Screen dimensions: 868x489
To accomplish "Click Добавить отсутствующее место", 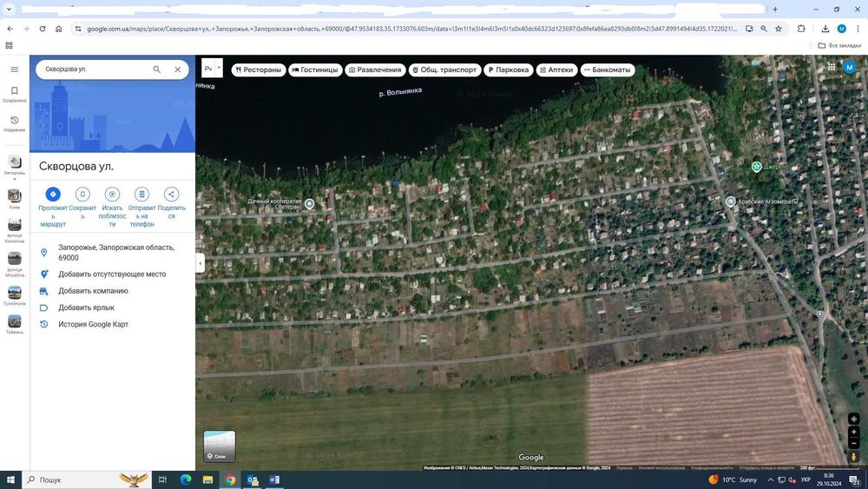I will 112,274.
